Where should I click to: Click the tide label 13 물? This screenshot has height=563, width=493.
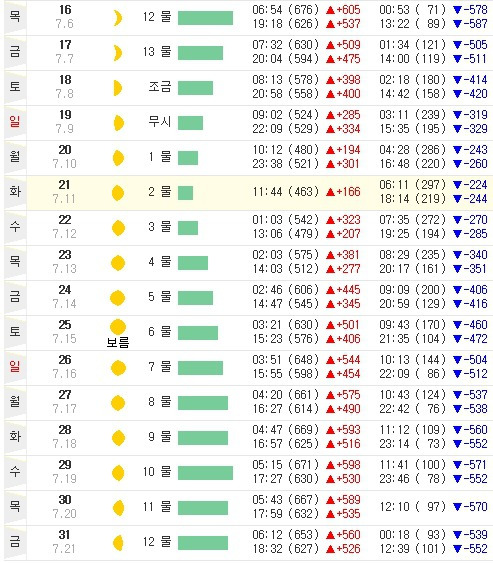(157, 52)
